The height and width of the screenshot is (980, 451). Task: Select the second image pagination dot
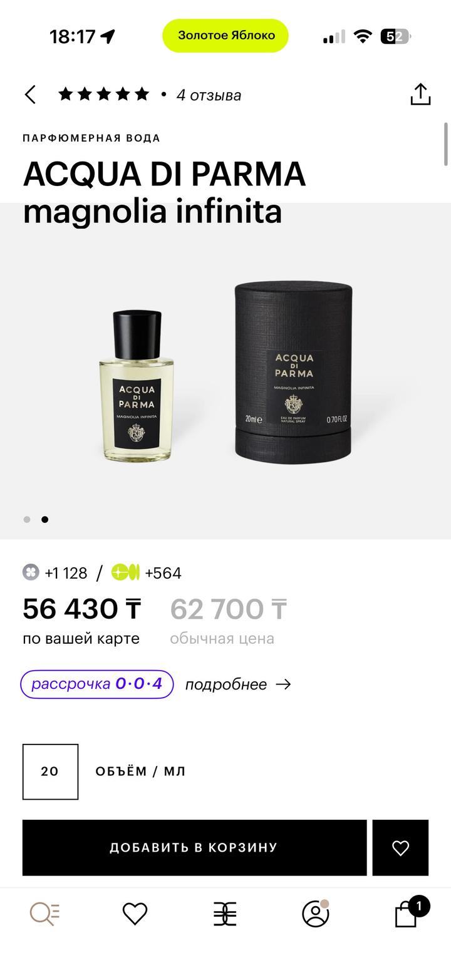click(x=45, y=519)
